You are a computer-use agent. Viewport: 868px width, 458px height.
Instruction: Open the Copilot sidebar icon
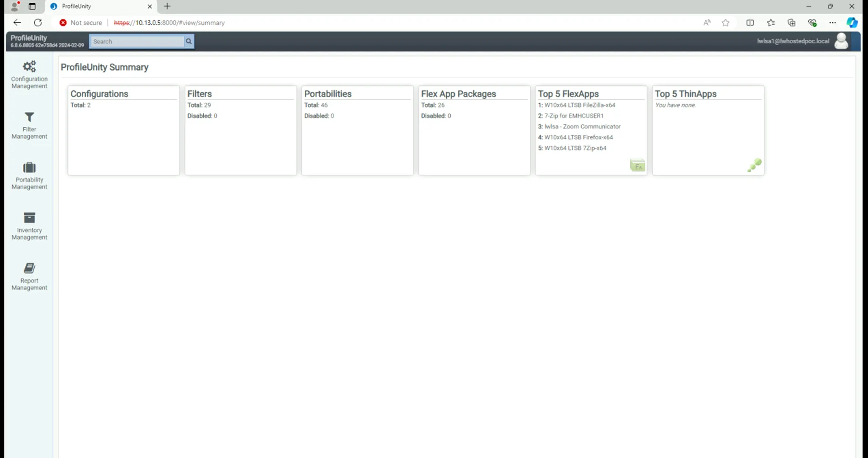point(852,22)
